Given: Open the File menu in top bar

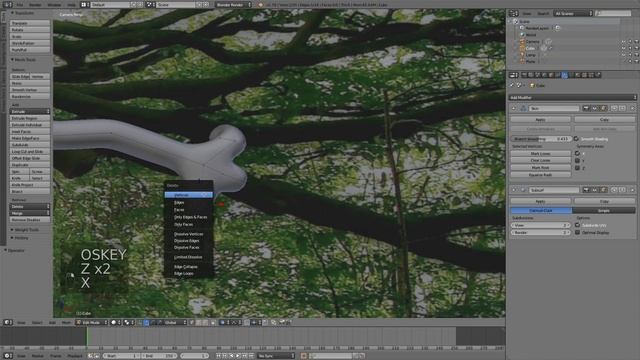Looking at the screenshot, I should tap(20, 4).
